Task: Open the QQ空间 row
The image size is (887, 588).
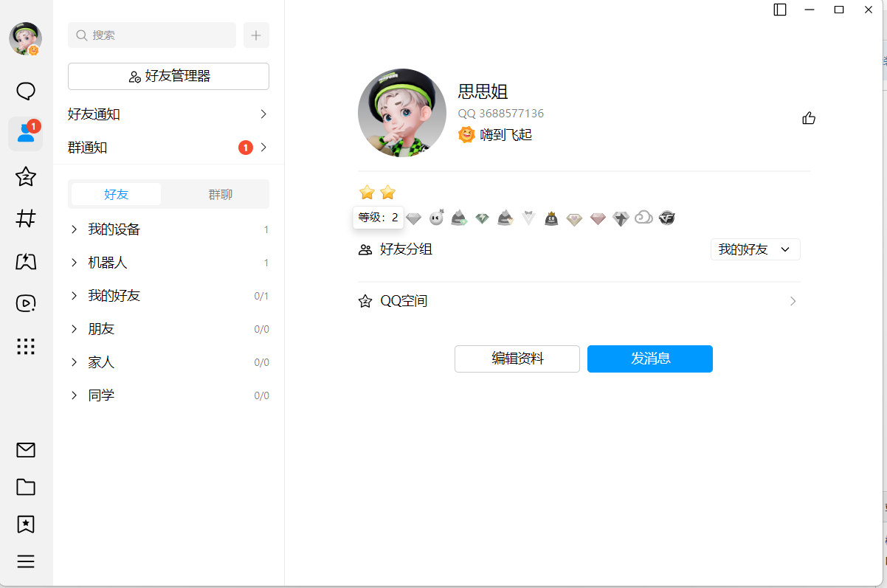Action: coord(579,301)
